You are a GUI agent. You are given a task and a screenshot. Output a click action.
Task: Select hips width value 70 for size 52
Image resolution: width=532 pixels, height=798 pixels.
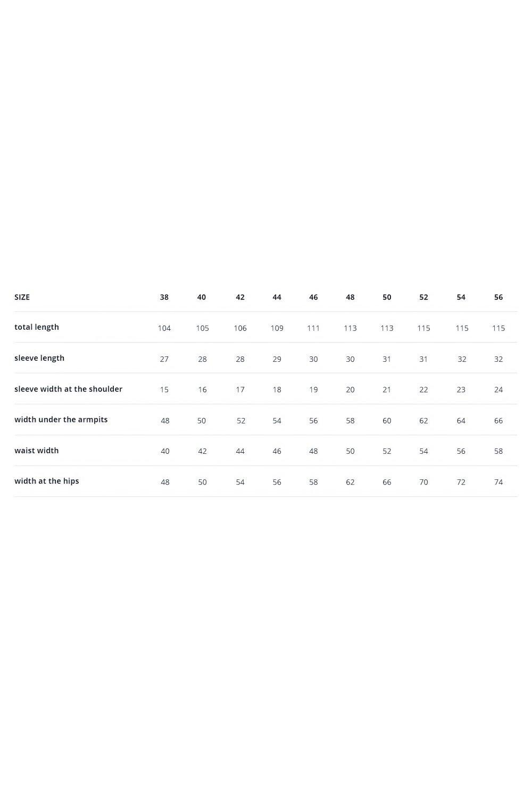423,482
